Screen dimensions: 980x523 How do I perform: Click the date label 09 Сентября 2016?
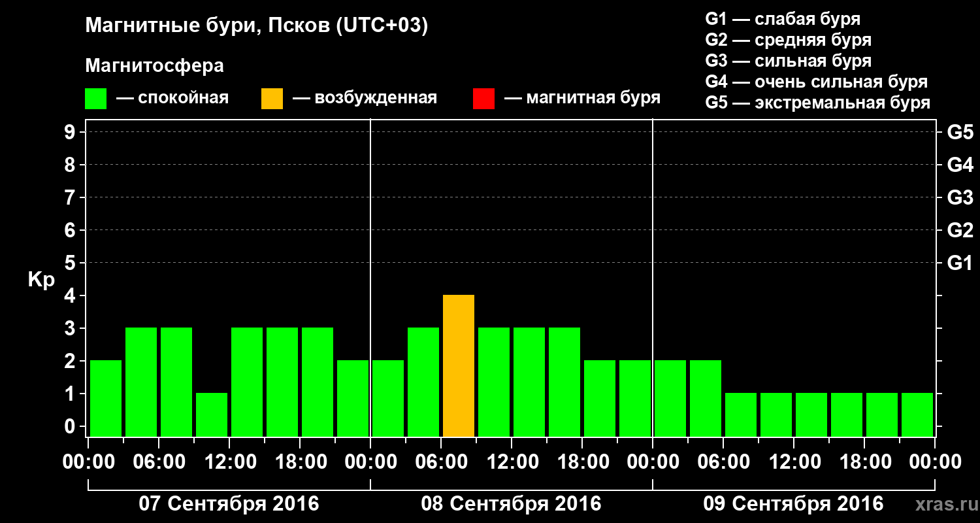[793, 504]
